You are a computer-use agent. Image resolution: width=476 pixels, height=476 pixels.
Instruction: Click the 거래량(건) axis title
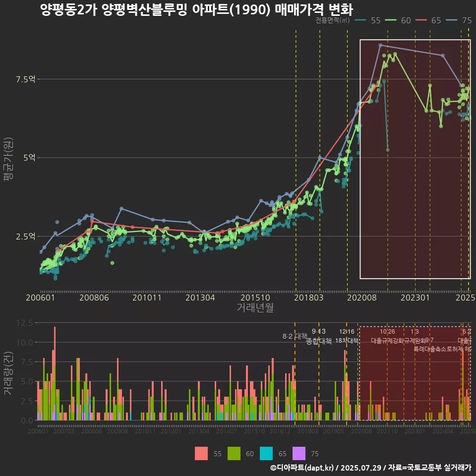8,373
